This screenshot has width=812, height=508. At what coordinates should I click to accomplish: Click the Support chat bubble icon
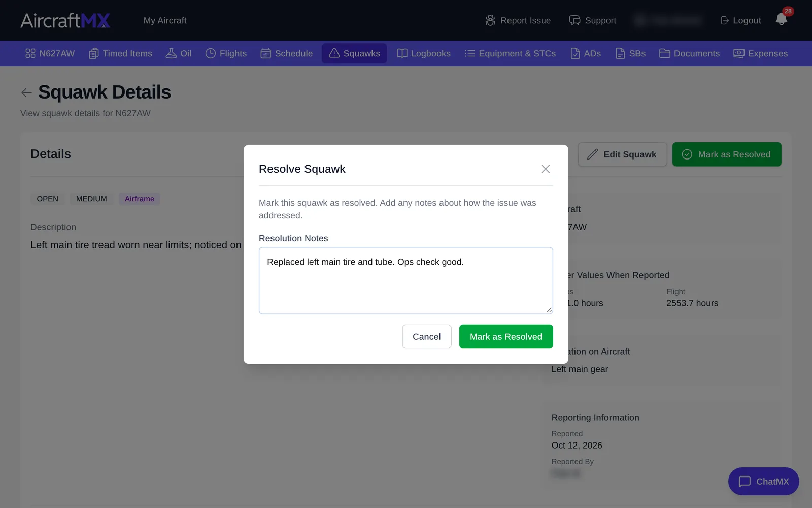(x=574, y=20)
